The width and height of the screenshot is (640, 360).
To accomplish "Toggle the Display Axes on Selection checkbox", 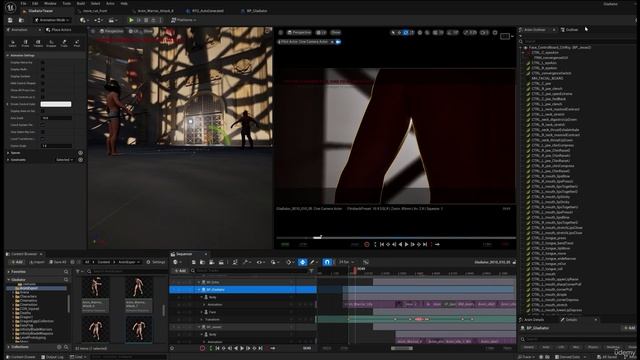I will (43, 111).
